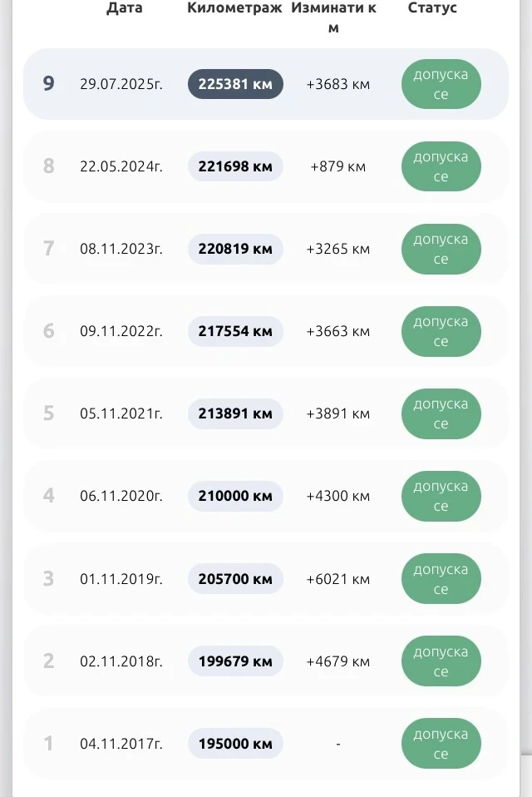Select the 221698 км mileage badge
Screen dimensions: 532x797
pos(235,166)
